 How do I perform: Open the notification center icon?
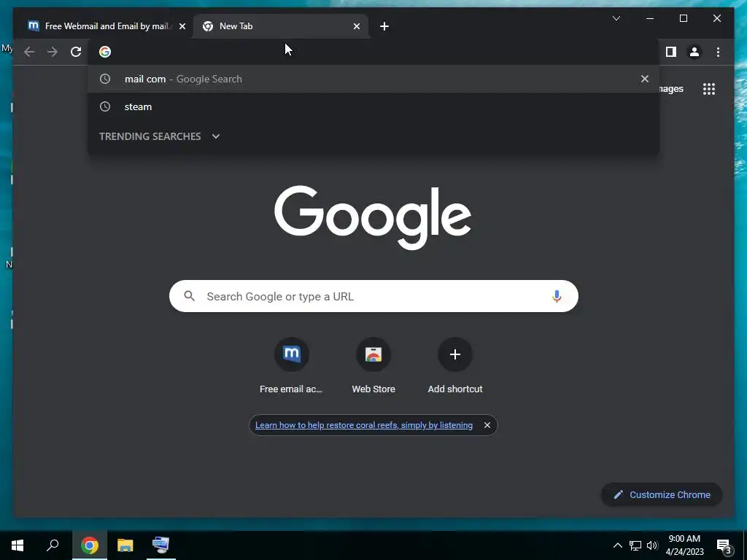click(x=724, y=545)
